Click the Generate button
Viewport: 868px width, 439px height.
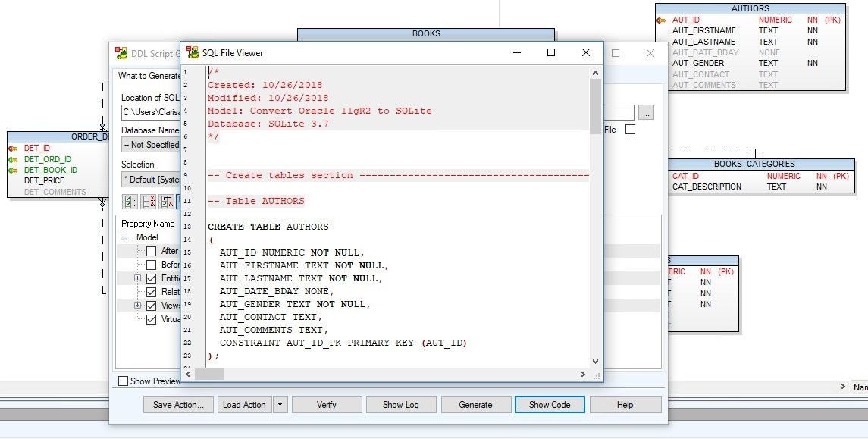tap(475, 405)
